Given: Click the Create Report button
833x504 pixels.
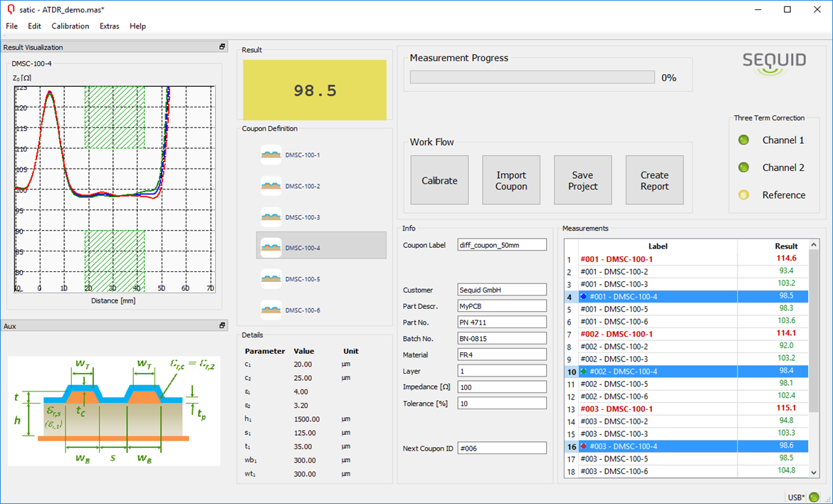Looking at the screenshot, I should (x=654, y=181).
